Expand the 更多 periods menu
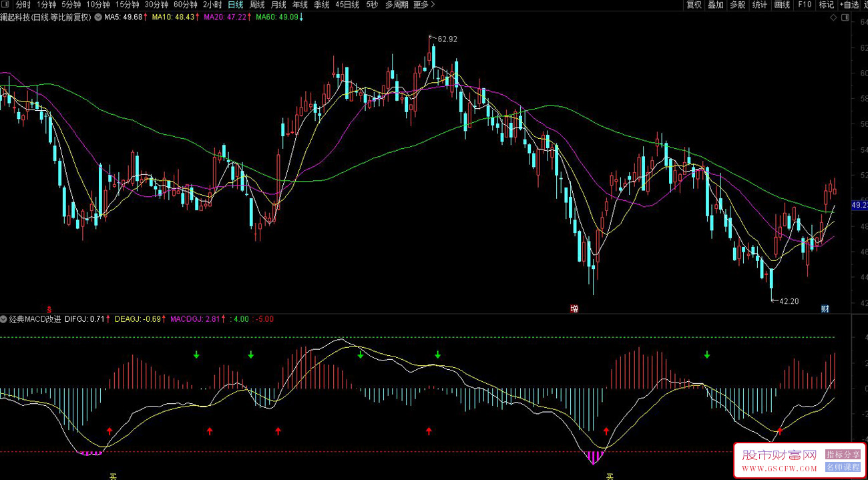The width and height of the screenshot is (868, 480). tap(424, 5)
